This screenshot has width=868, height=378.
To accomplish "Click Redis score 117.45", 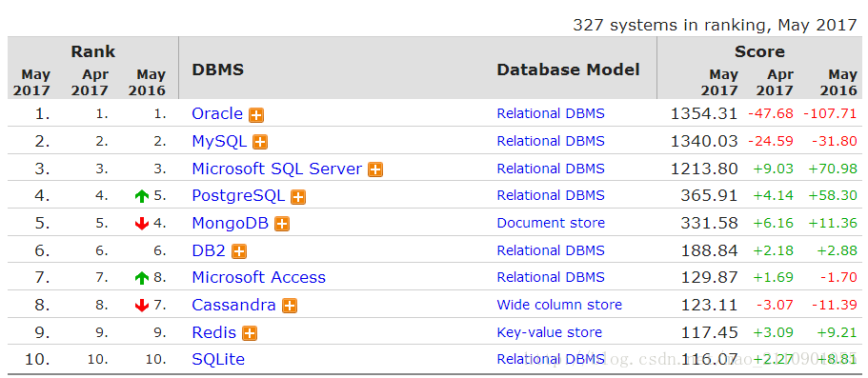I will click(709, 332).
